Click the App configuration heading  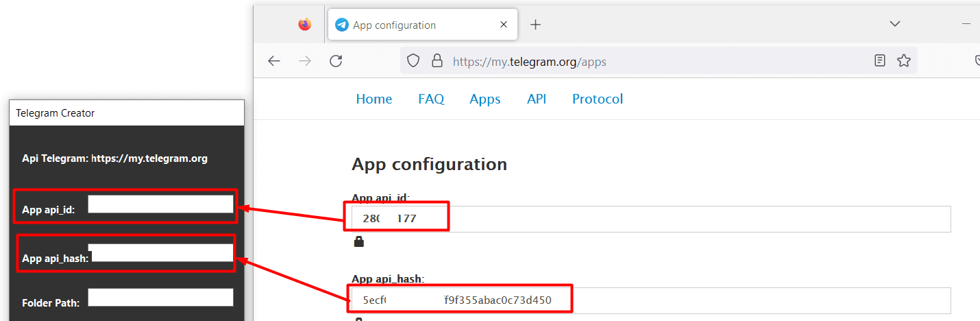(429, 165)
